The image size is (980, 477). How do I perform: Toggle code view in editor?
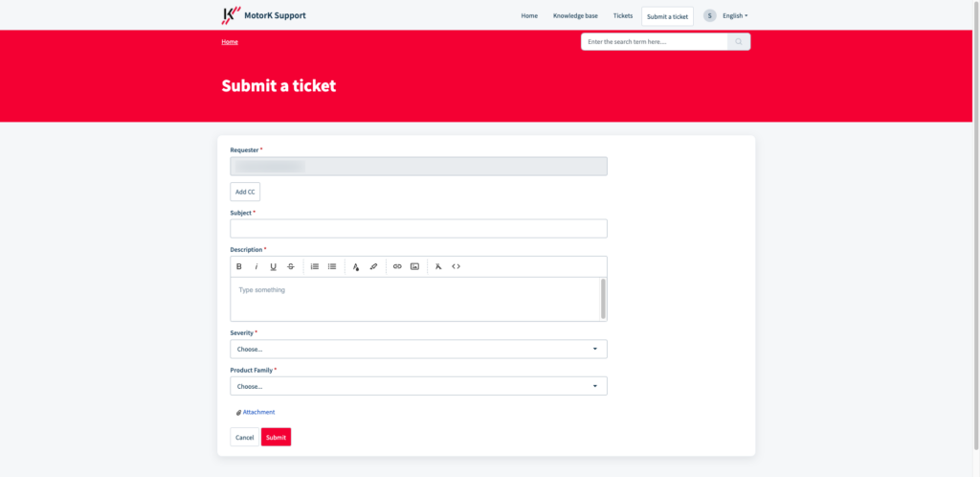457,266
